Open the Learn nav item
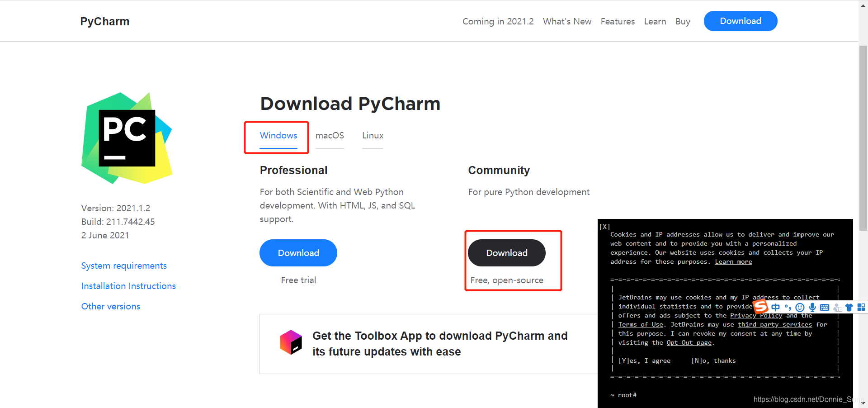This screenshot has height=408, width=868. tap(655, 21)
